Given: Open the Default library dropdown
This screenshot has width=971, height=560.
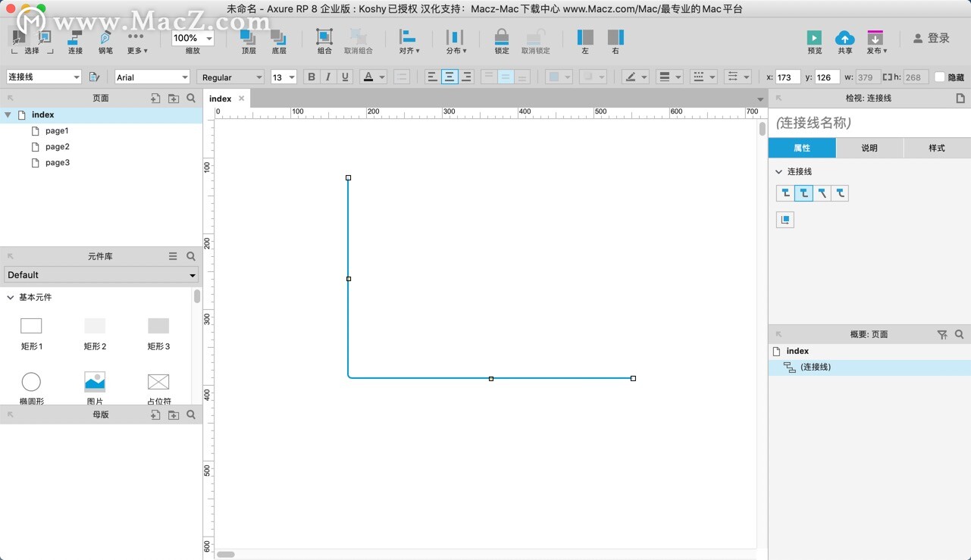Looking at the screenshot, I should [x=101, y=275].
